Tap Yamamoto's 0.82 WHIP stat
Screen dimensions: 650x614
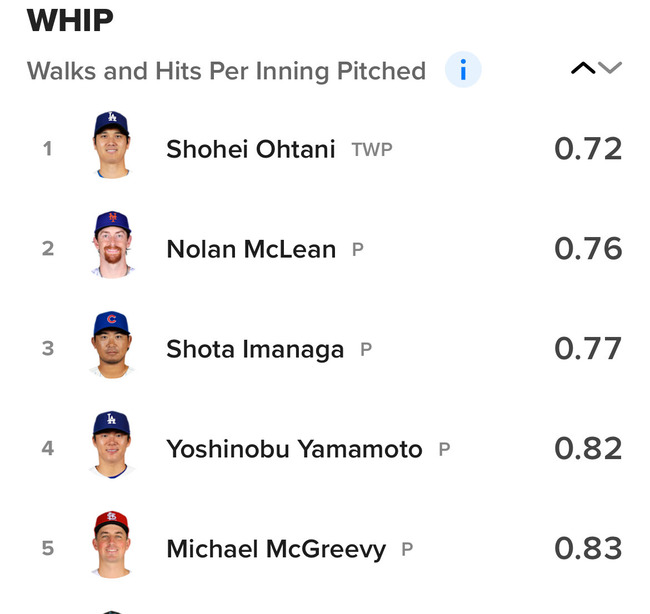(588, 449)
